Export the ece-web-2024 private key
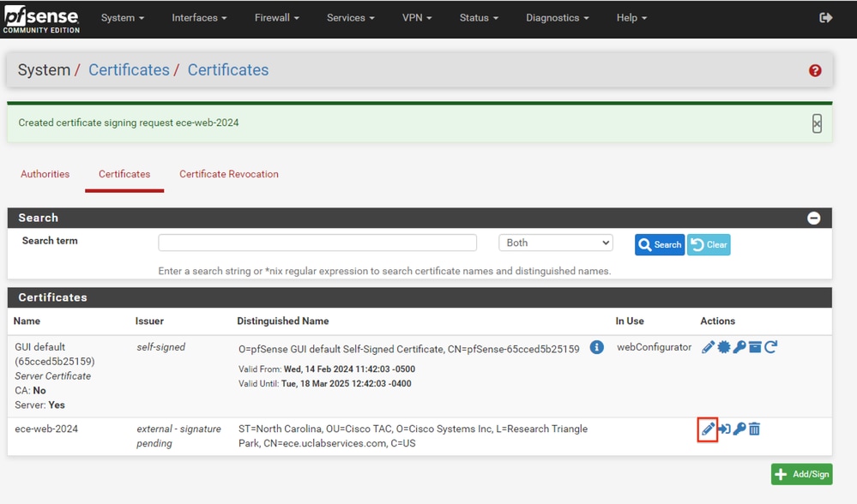857x504 pixels. tap(739, 429)
